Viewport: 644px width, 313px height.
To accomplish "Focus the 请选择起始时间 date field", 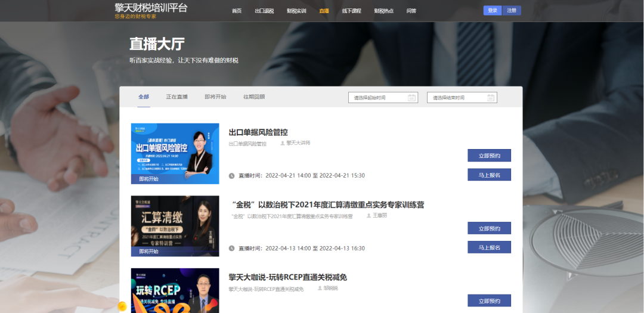I will coord(383,97).
